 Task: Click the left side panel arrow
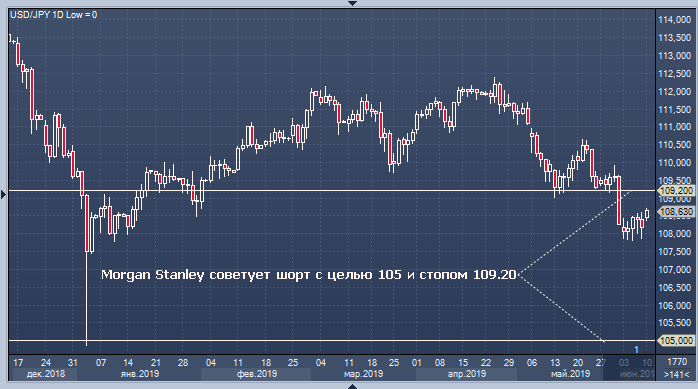[3, 194]
